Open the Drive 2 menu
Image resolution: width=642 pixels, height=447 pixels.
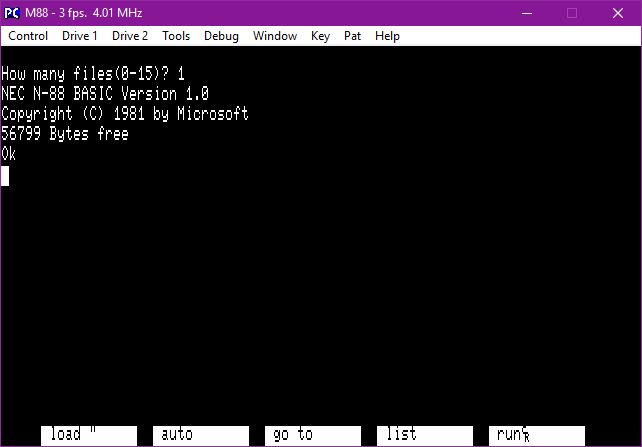(130, 36)
